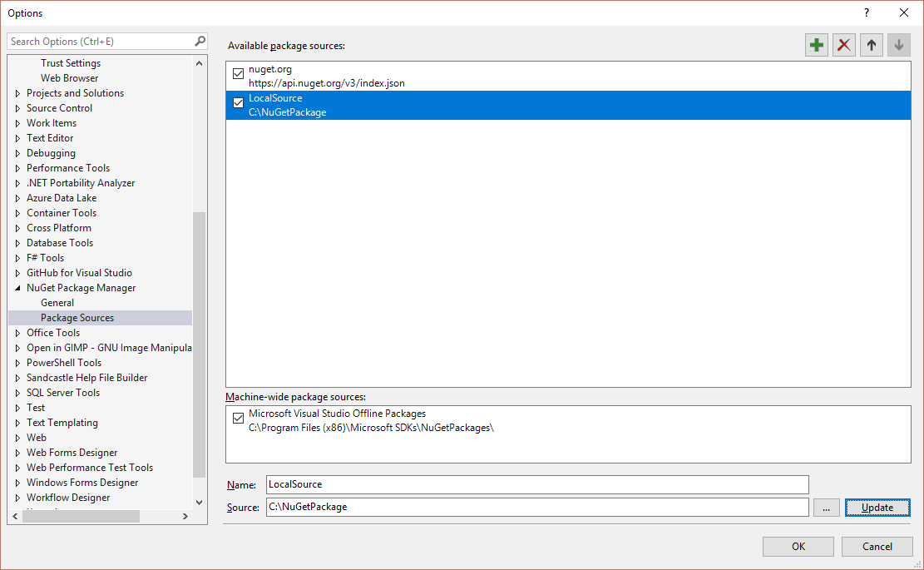Confirm changes with OK
Viewport: 924px width, 570px height.
point(798,546)
